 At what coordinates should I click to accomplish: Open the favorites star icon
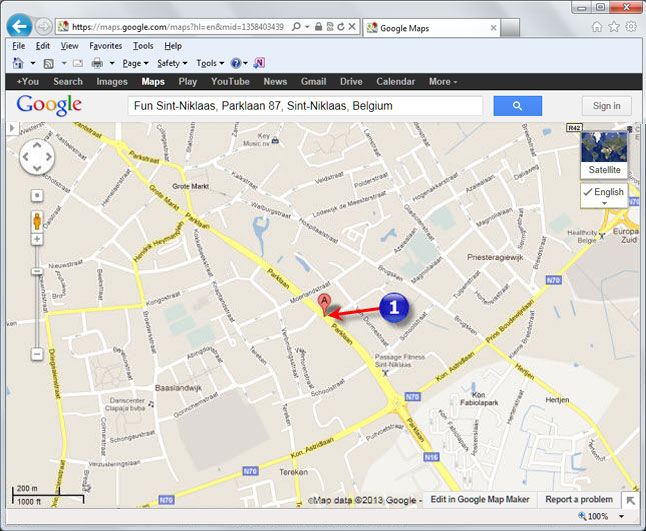pyautogui.click(x=614, y=27)
